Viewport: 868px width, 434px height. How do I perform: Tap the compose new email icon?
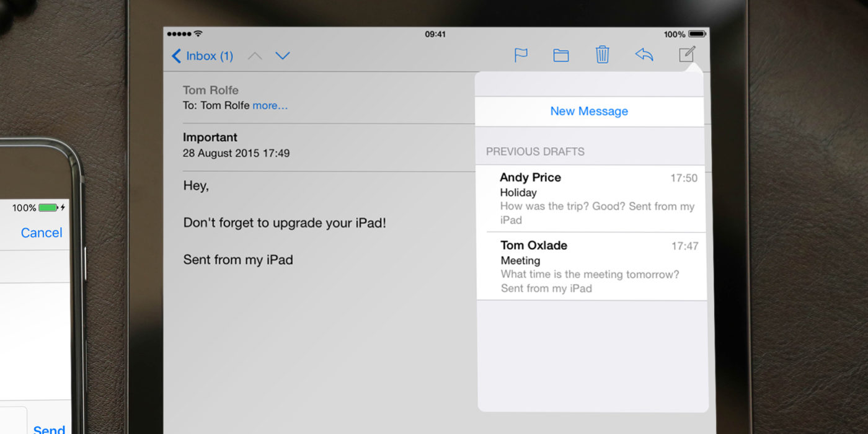click(x=687, y=54)
